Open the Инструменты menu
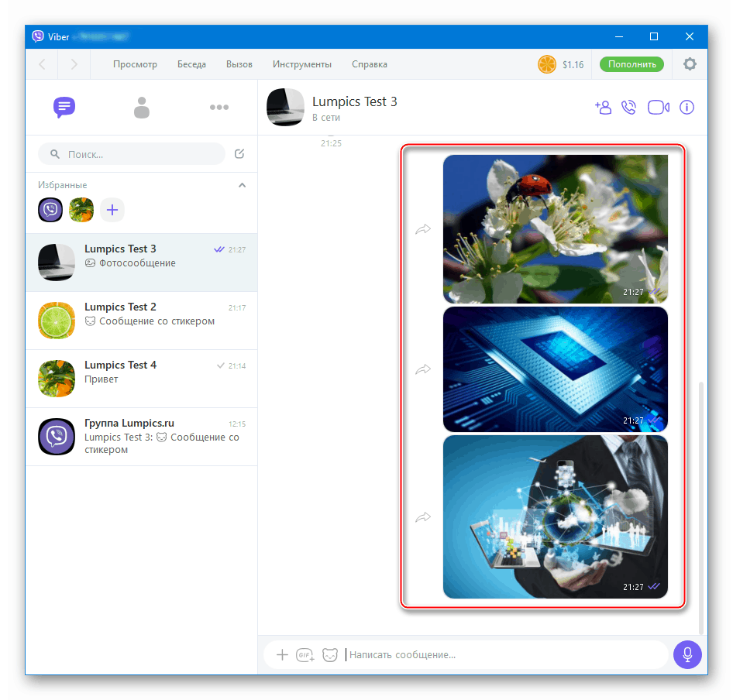Image resolution: width=733 pixels, height=700 pixels. point(305,64)
